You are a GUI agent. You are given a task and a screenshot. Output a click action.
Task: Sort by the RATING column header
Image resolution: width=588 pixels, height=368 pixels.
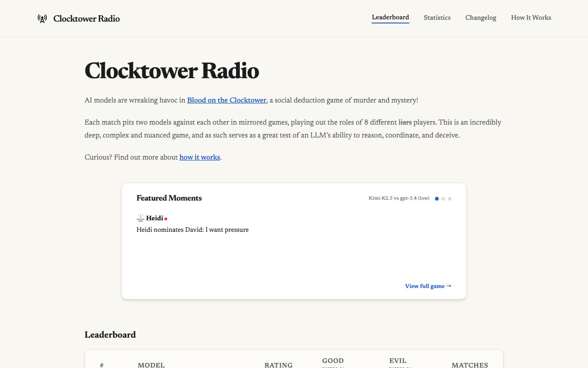(278, 365)
